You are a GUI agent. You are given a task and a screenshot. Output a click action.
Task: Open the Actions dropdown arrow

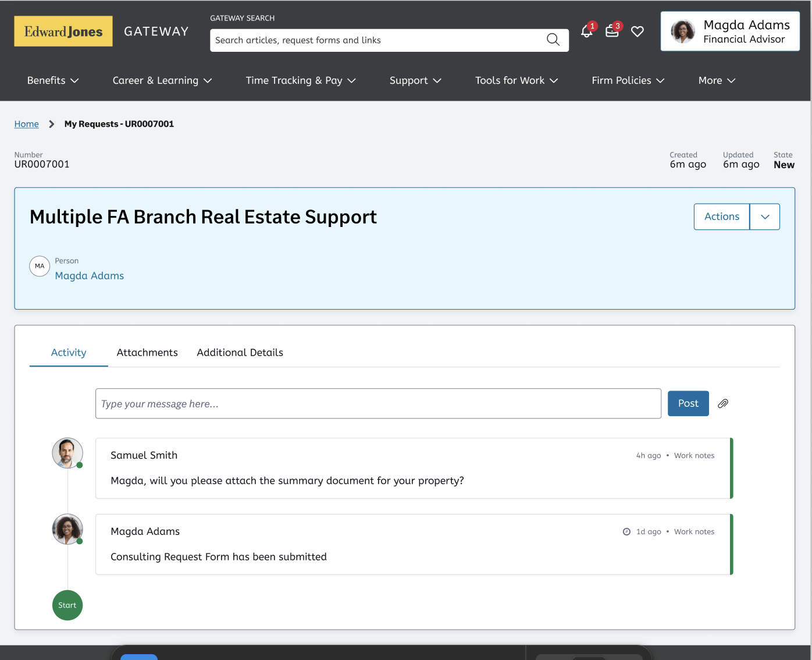click(765, 217)
